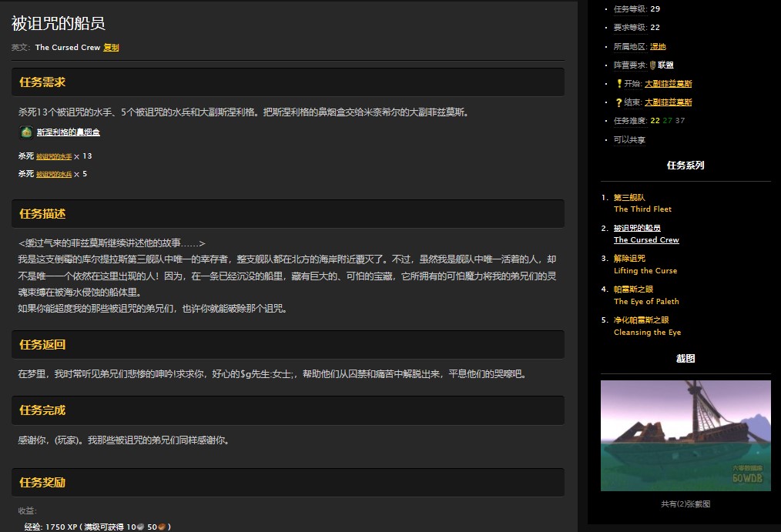Click the Alliance faction shield icon
781x532 pixels.
click(652, 65)
